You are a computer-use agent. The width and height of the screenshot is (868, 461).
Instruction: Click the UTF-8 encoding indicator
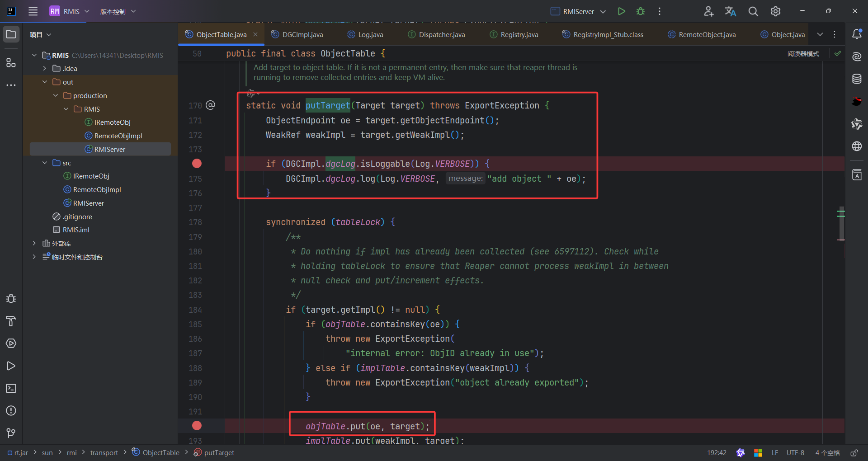click(795, 453)
